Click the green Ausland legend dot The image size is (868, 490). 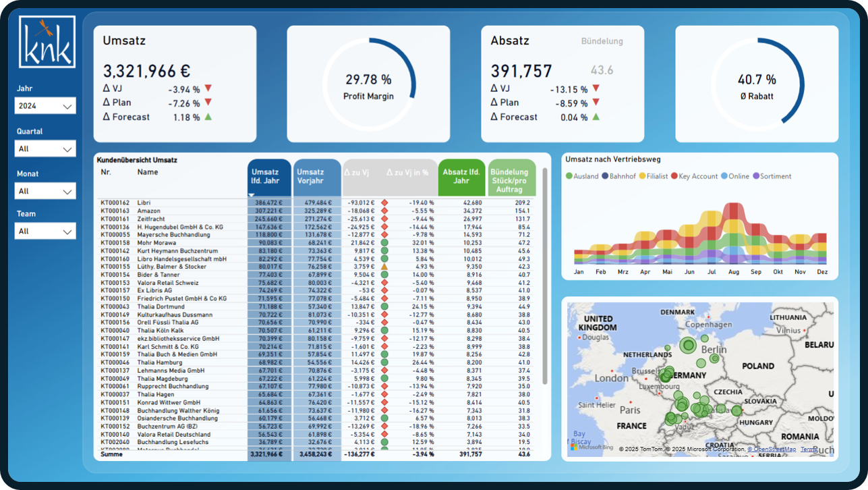[x=569, y=176]
